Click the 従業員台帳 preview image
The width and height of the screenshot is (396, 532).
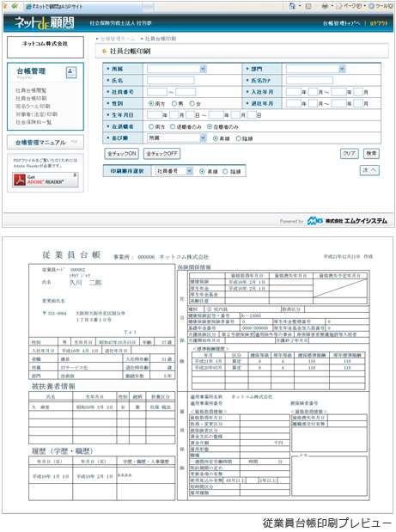tap(198, 375)
